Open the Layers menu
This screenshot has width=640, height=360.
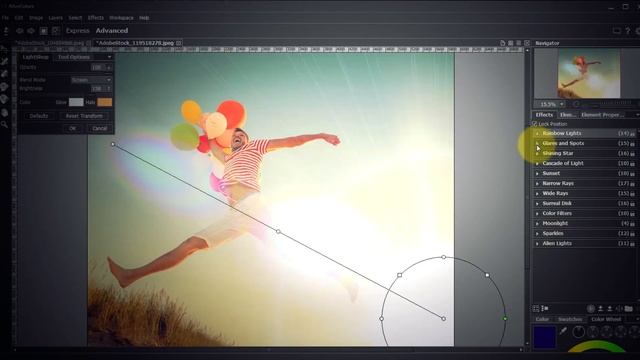coord(56,18)
